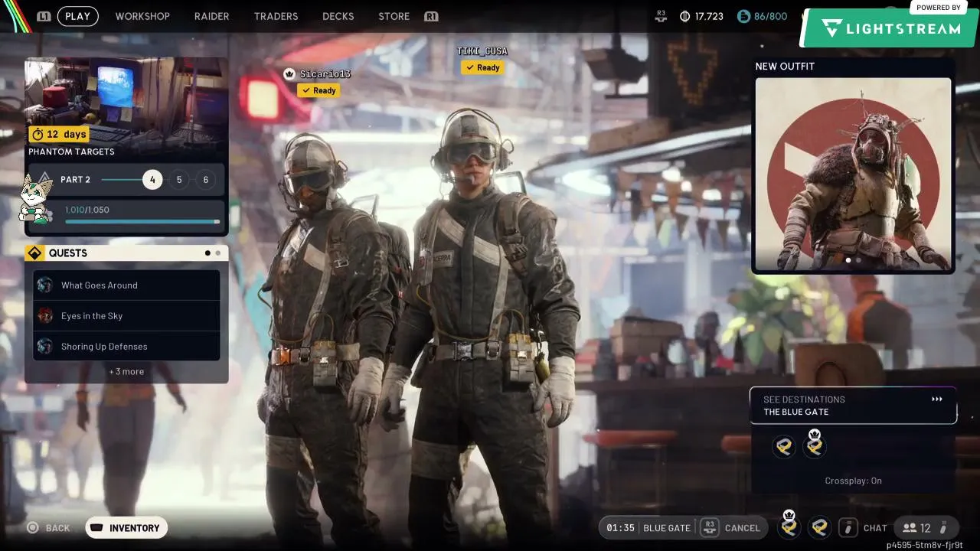Click the Lightstream logo banner

point(890,28)
